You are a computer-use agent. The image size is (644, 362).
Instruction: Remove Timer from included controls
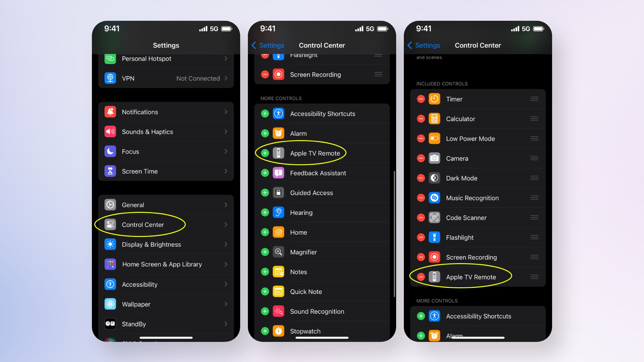click(421, 99)
